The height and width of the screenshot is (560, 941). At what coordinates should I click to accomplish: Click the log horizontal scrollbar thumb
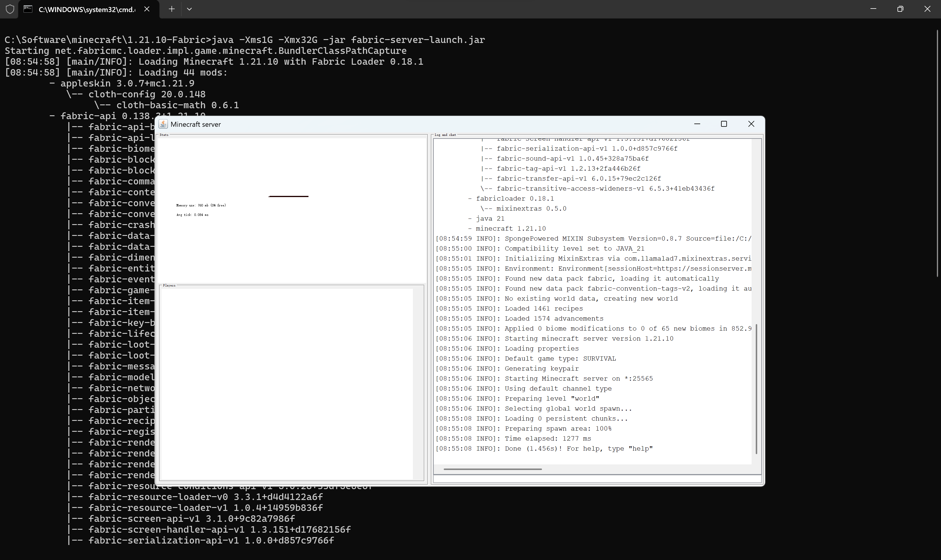pos(492,469)
